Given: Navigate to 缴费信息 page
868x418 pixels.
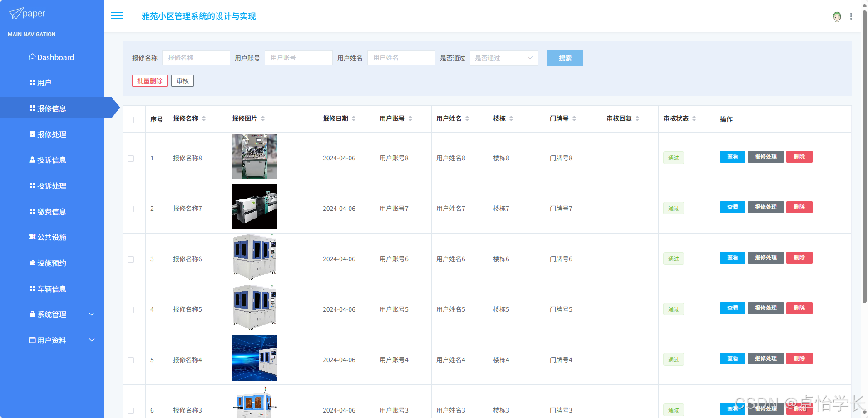Looking at the screenshot, I should click(x=52, y=212).
